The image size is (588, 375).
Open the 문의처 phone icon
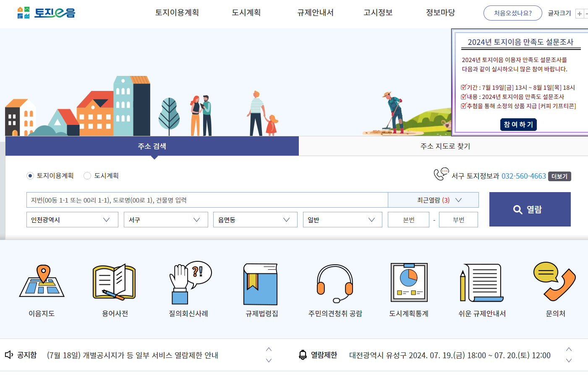[x=554, y=281]
